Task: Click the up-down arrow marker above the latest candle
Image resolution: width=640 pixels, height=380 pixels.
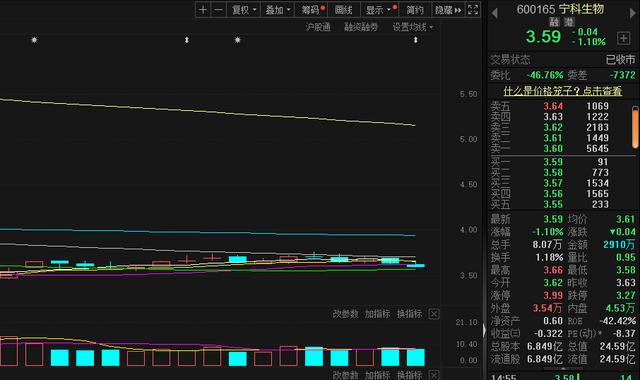Action: [x=416, y=40]
